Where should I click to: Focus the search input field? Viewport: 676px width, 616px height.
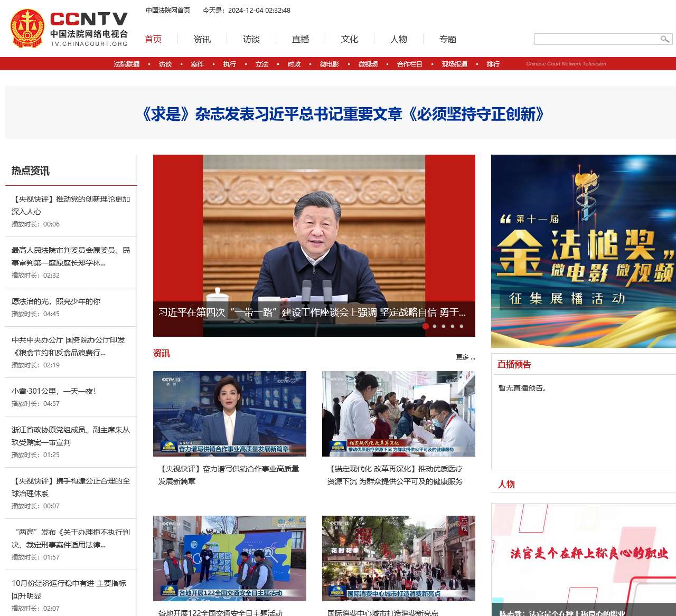coord(596,39)
